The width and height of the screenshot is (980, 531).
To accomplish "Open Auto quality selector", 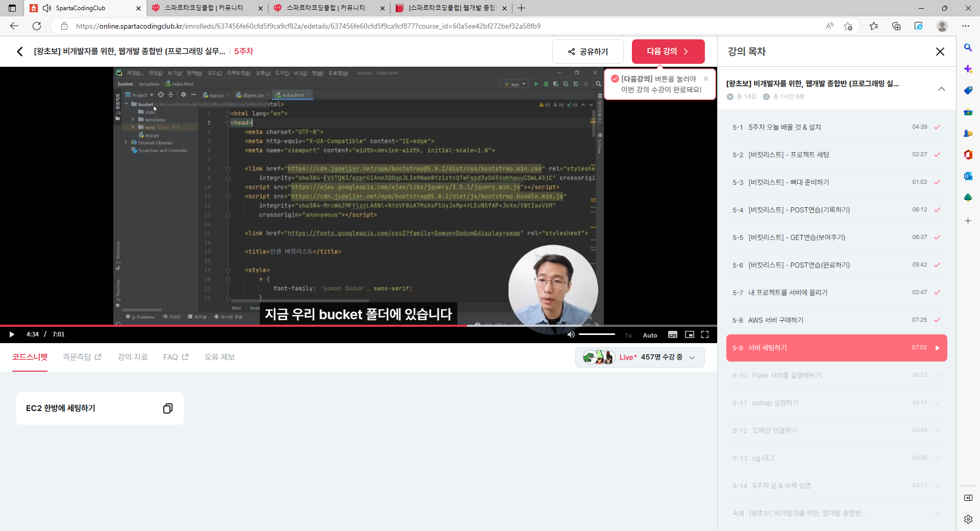I will click(650, 335).
